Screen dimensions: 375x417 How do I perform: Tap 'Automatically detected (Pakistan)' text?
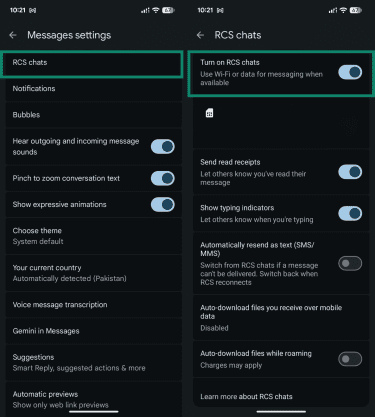coord(69,279)
